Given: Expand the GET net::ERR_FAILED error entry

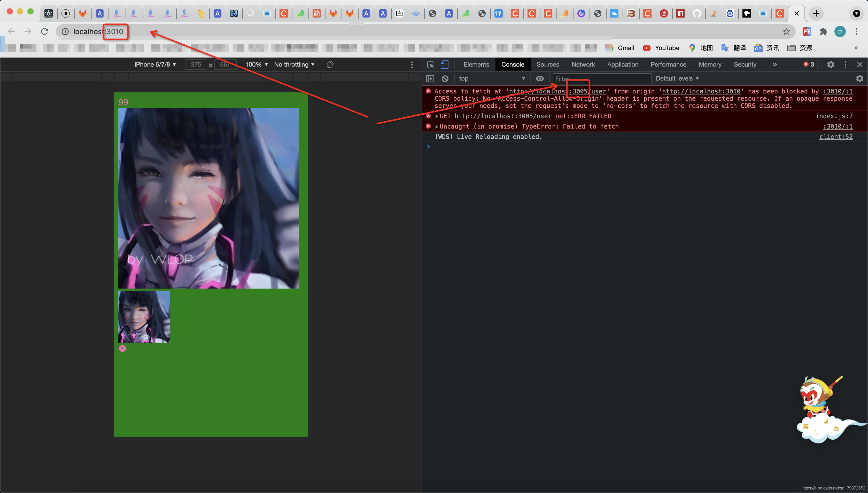Looking at the screenshot, I should point(437,116).
